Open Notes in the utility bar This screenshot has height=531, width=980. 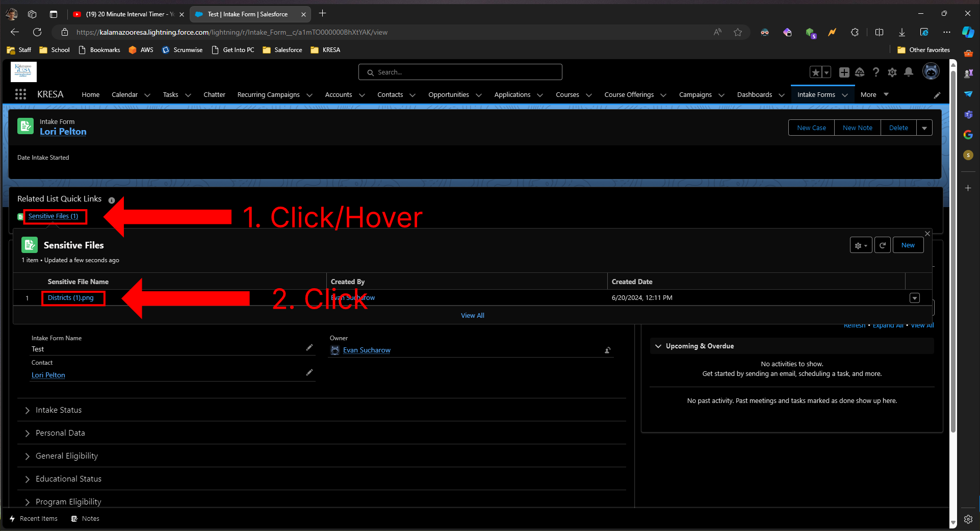tap(85, 519)
